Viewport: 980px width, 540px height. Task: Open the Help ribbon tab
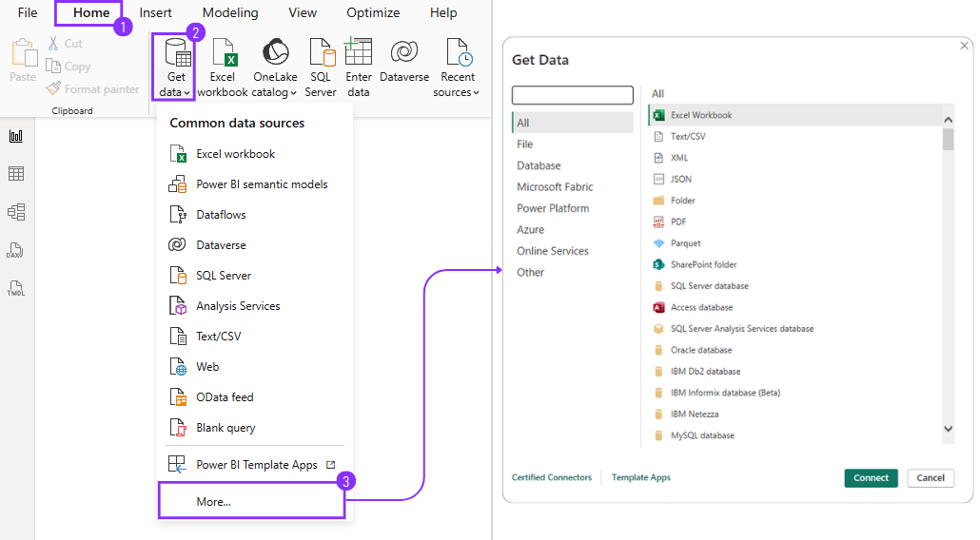tap(443, 12)
